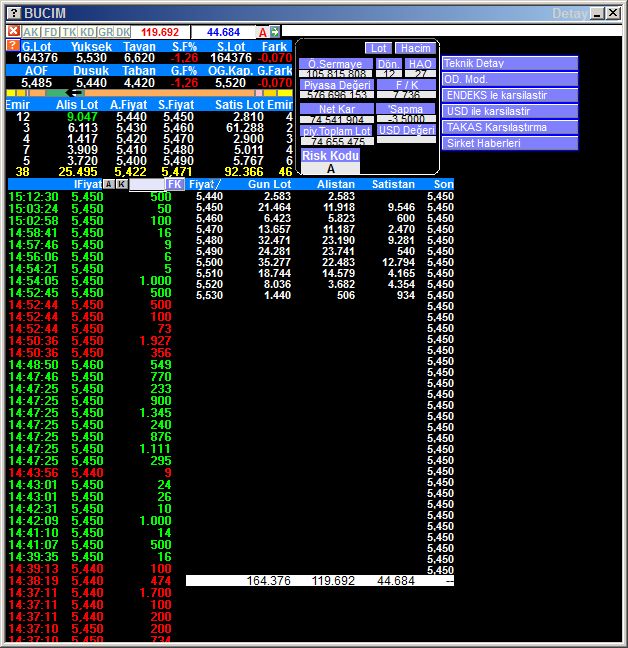628x648 pixels.
Task: Click the empty field next to FK
Action: pos(147,184)
